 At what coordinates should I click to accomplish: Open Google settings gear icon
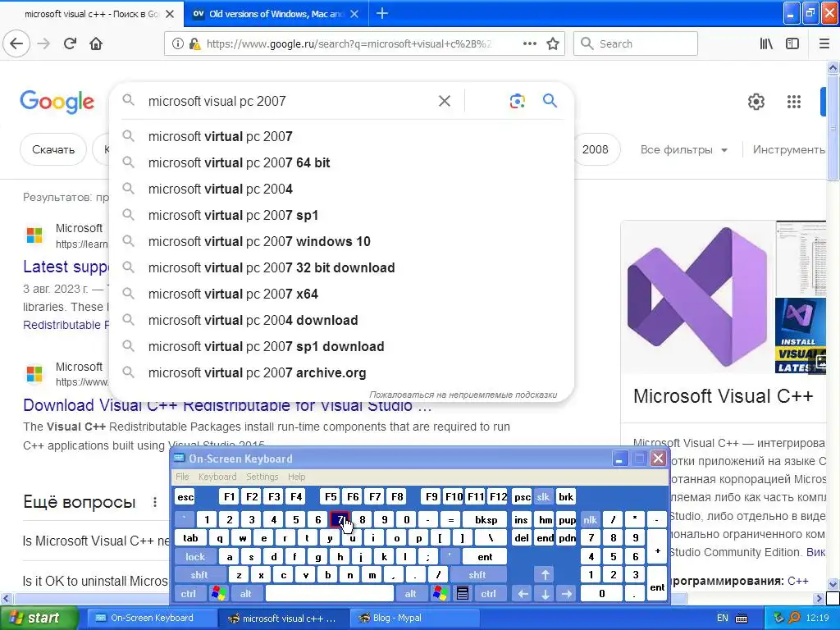click(756, 101)
